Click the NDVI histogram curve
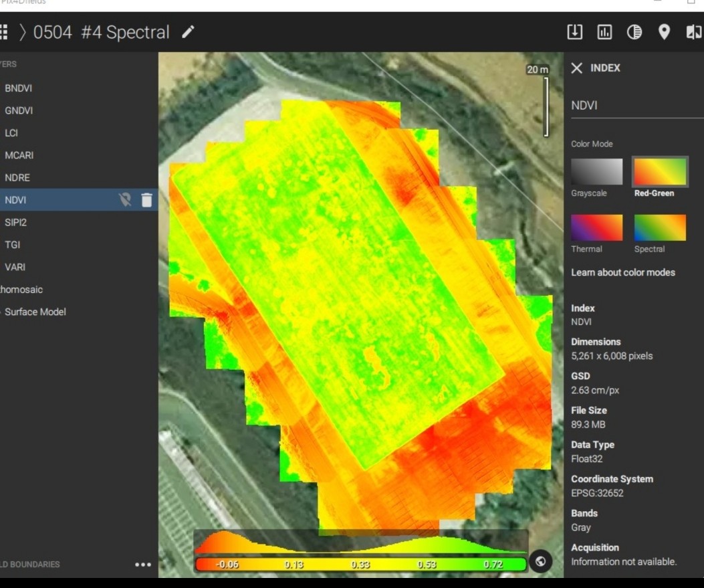Image resolution: width=704 pixels, height=588 pixels. [x=360, y=543]
